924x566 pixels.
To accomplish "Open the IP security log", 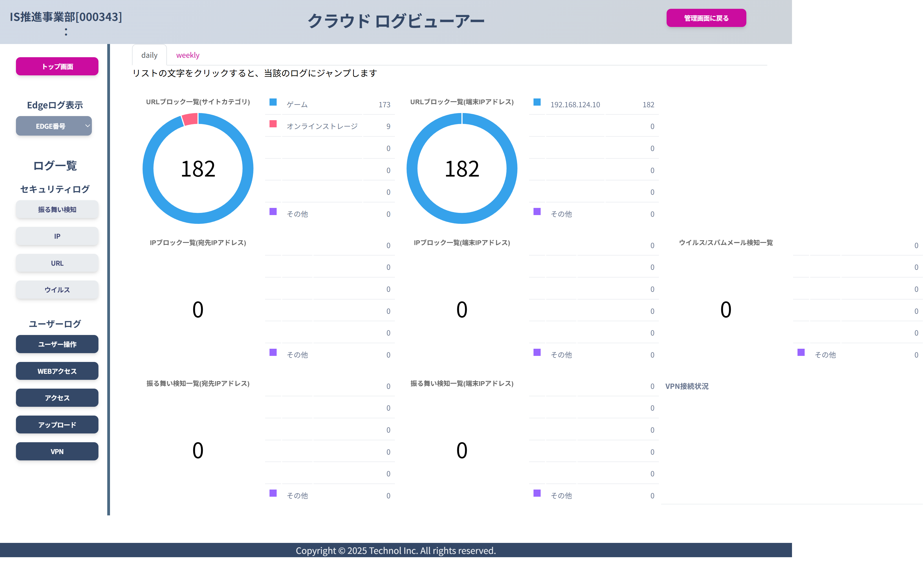I will (x=57, y=236).
